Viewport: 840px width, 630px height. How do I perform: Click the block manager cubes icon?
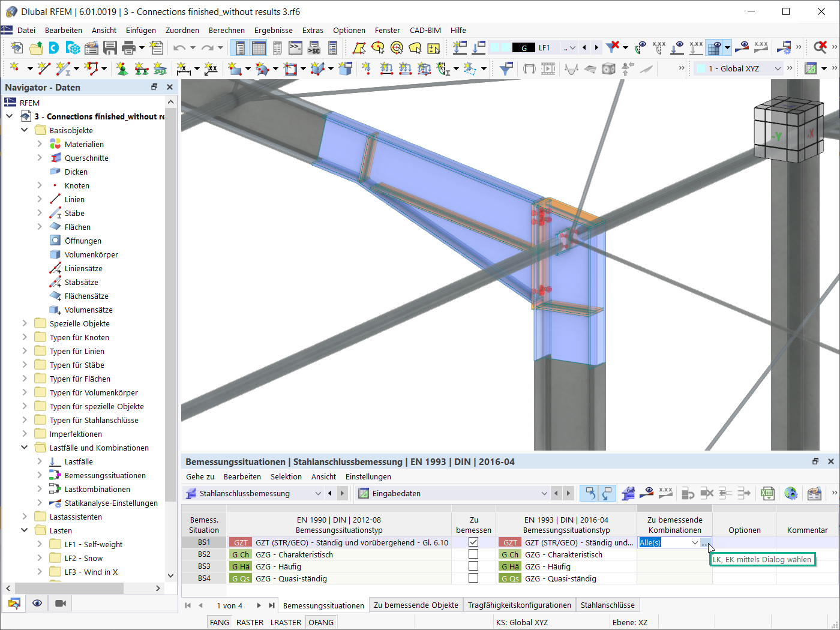point(73,47)
